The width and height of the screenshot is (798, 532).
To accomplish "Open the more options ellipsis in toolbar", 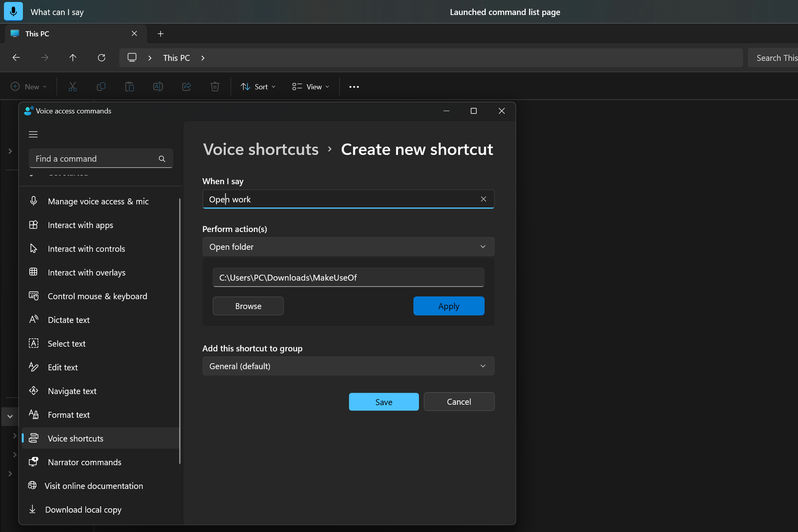I will coord(354,87).
